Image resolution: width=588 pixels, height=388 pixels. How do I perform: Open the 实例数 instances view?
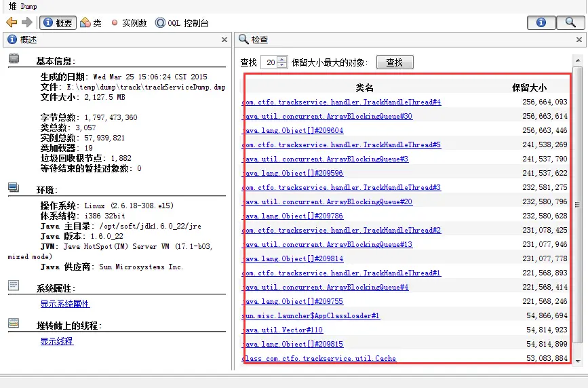pos(129,23)
